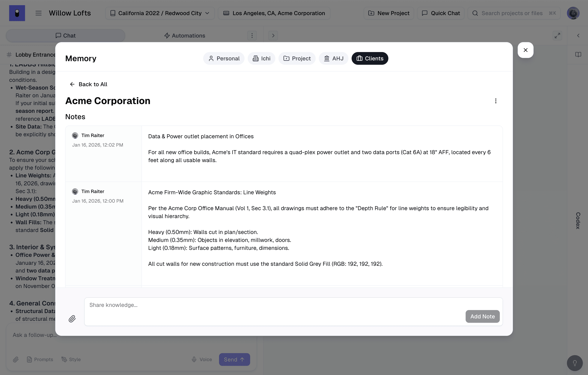588x375 pixels.
Task: Click the expand fullscreen arrows icon
Action: tap(557, 36)
